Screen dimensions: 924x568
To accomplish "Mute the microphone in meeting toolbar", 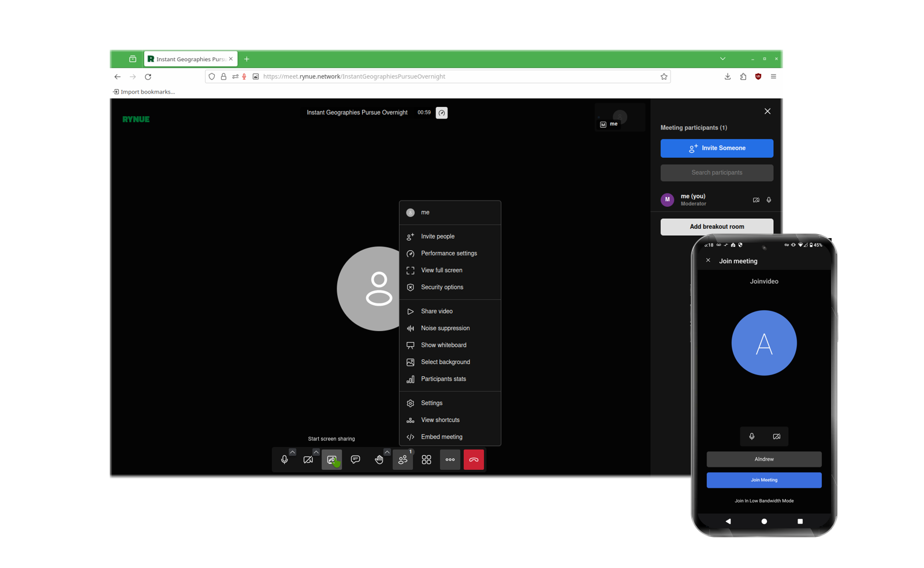I will pyautogui.click(x=284, y=460).
